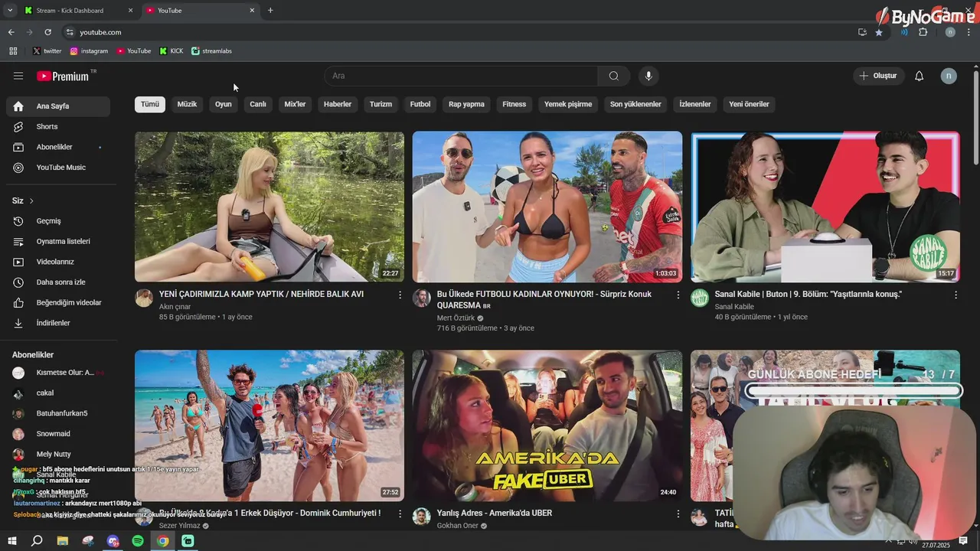Image resolution: width=980 pixels, height=551 pixels.
Task: Open options for Dominik Cumhuriyeti video
Action: (400, 514)
